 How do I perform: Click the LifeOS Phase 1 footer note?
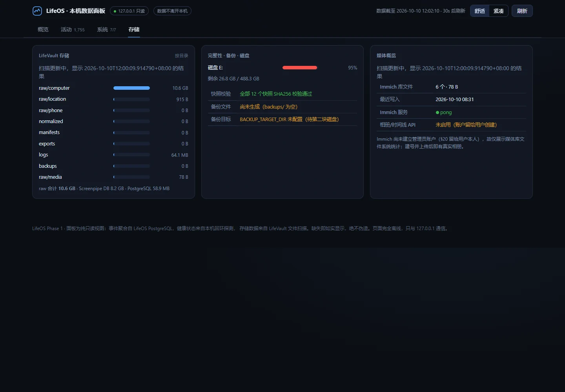[x=241, y=229]
